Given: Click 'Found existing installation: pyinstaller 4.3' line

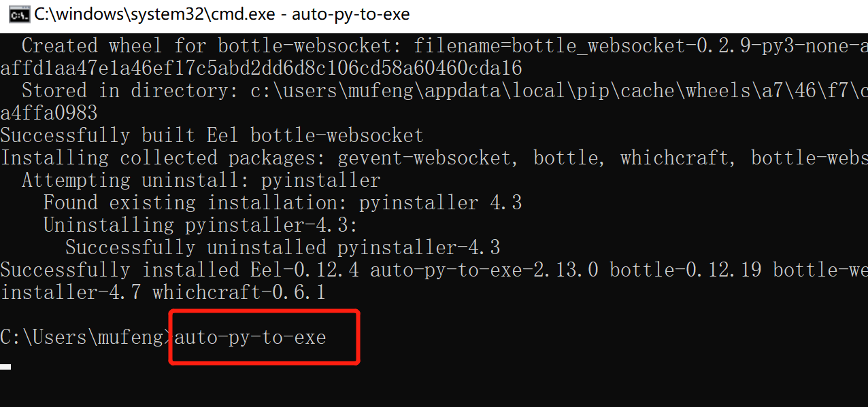Looking at the screenshot, I should tap(283, 202).
